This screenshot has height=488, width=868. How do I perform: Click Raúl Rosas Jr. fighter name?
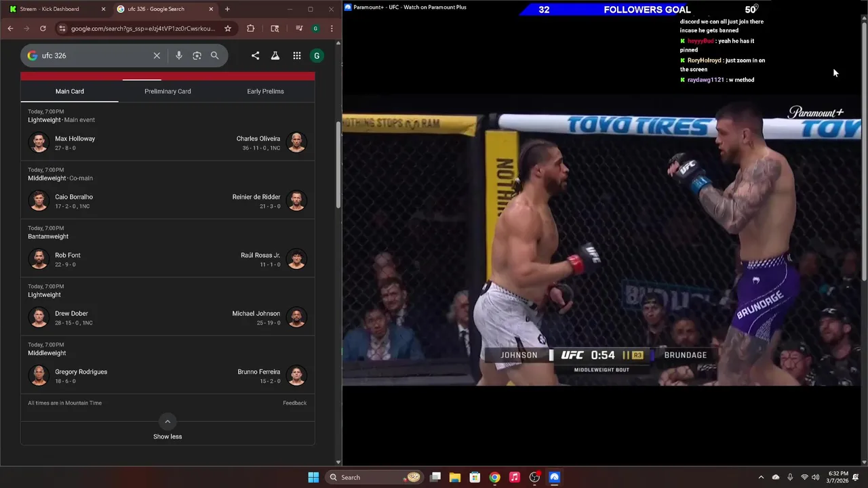260,255
